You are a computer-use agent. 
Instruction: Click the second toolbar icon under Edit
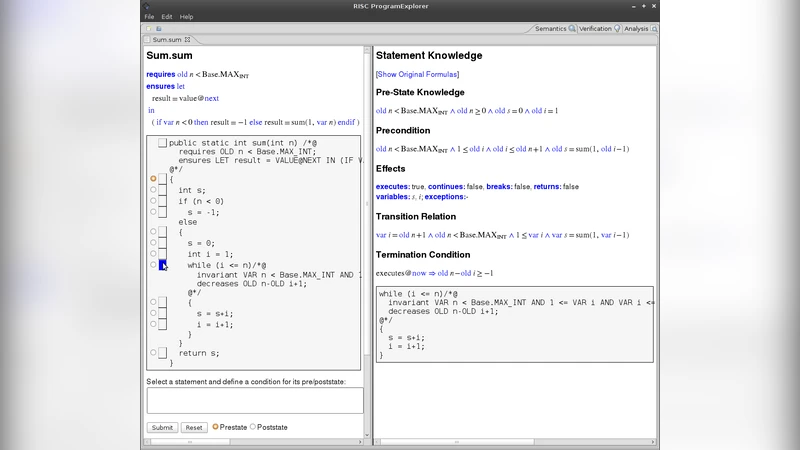coord(159,29)
